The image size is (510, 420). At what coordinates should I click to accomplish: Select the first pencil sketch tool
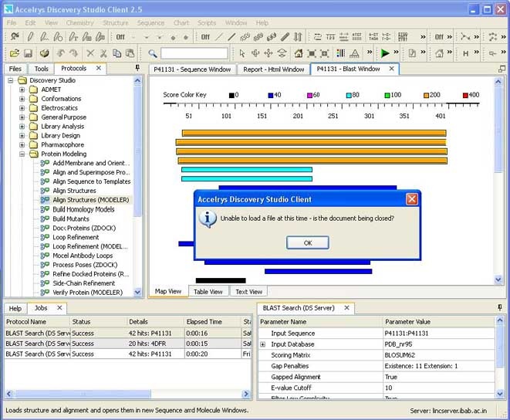click(31, 36)
